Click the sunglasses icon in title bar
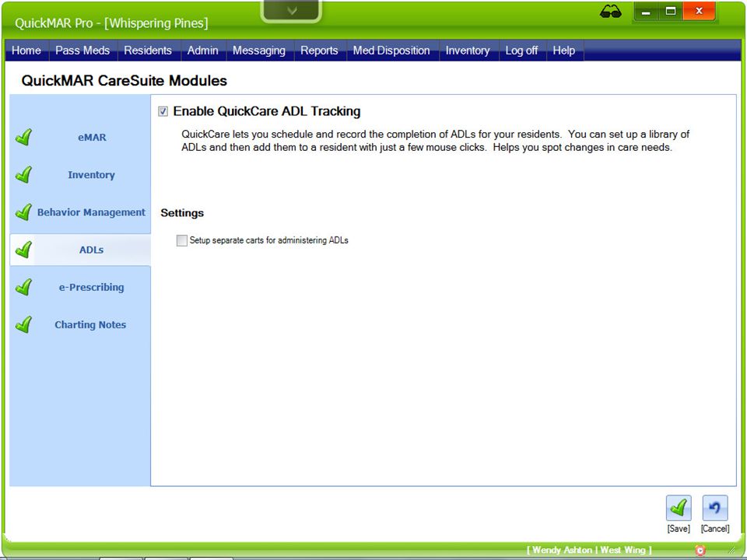 tap(610, 12)
